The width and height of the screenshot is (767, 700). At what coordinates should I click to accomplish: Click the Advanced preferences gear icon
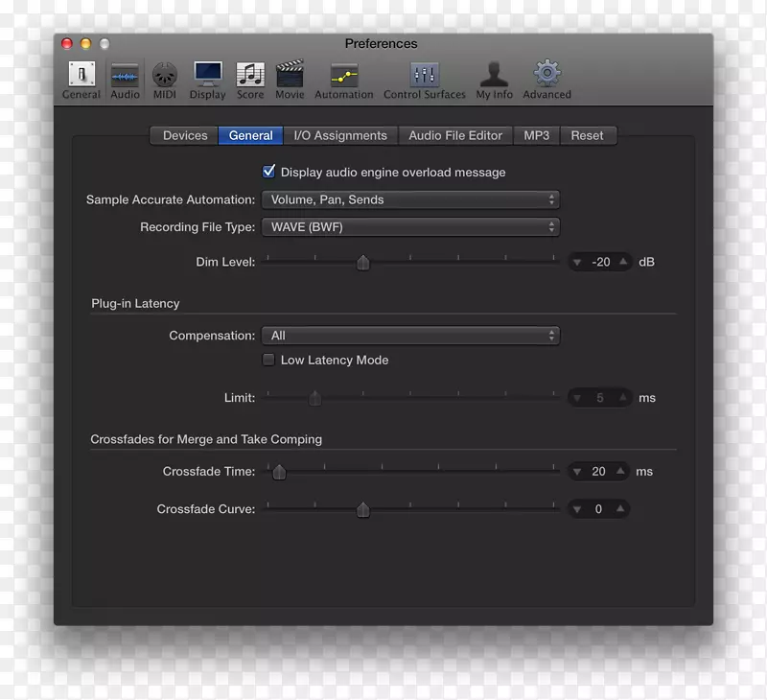546,77
